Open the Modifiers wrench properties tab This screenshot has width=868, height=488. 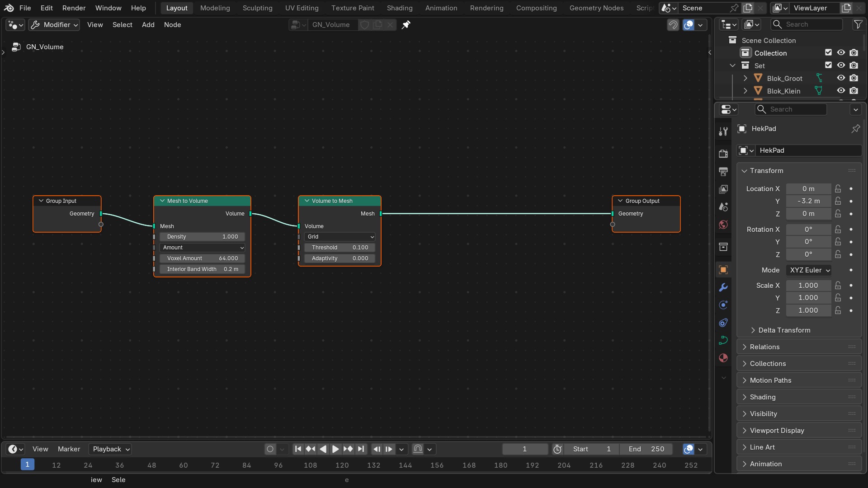[x=723, y=287]
